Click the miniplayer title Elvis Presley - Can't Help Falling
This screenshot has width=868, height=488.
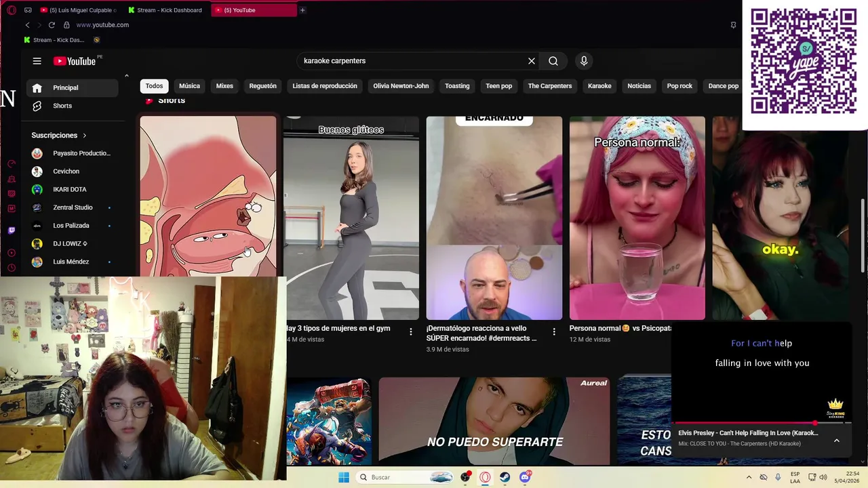[748, 433]
